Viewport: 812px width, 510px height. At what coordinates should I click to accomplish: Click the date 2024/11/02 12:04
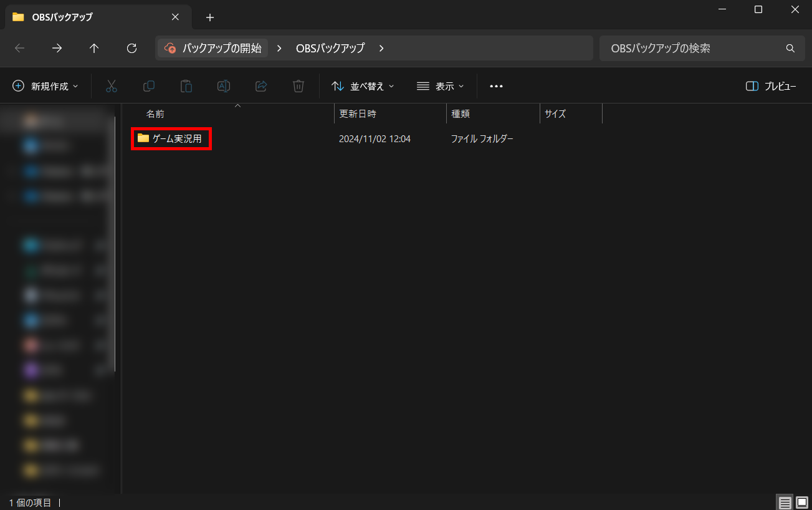pyautogui.click(x=375, y=138)
